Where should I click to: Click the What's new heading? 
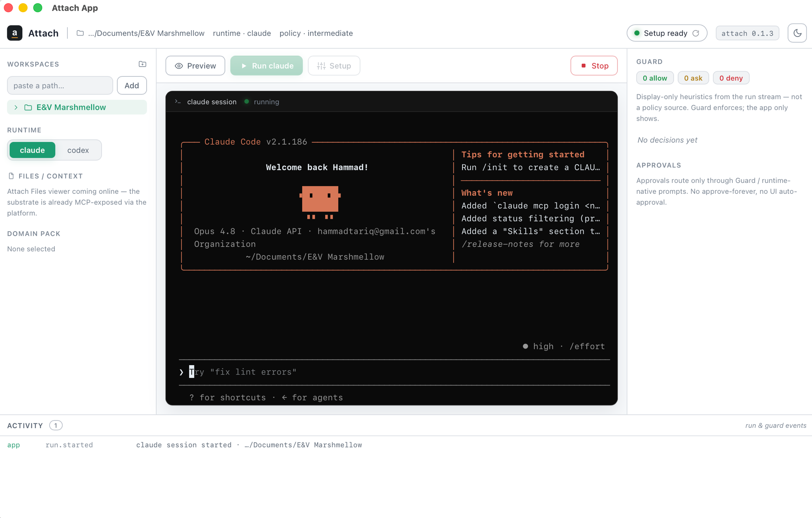487,193
